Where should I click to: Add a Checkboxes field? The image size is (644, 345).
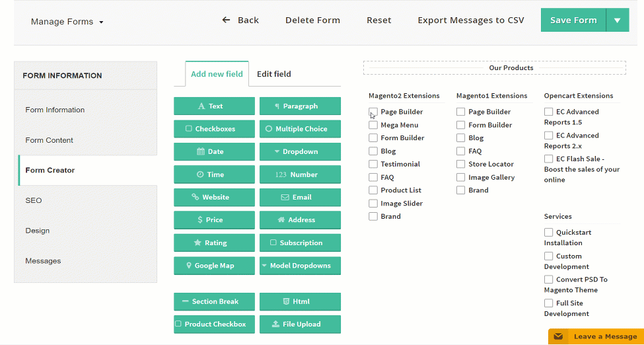click(x=214, y=129)
